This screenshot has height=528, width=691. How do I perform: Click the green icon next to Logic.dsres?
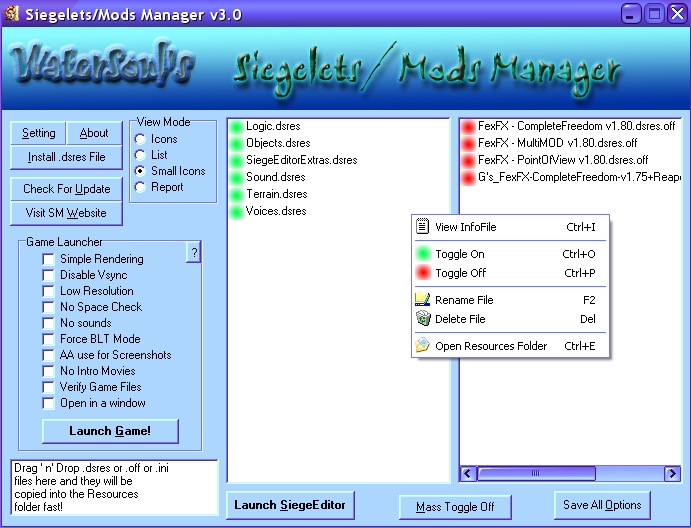coord(236,127)
